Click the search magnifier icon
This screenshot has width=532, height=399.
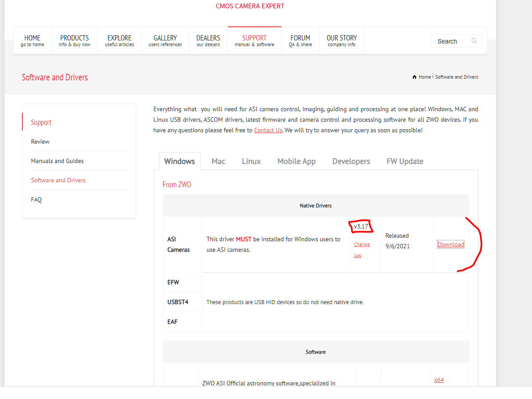tap(474, 41)
